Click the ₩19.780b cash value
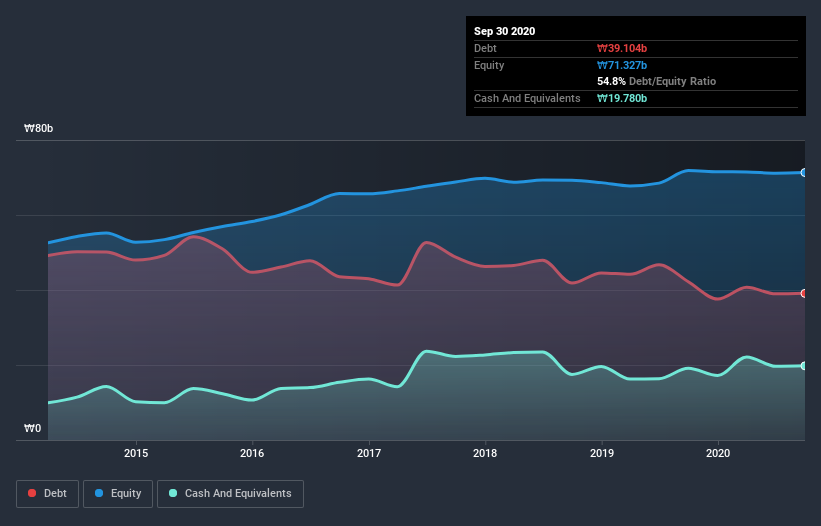This screenshot has width=821, height=526. 622,98
